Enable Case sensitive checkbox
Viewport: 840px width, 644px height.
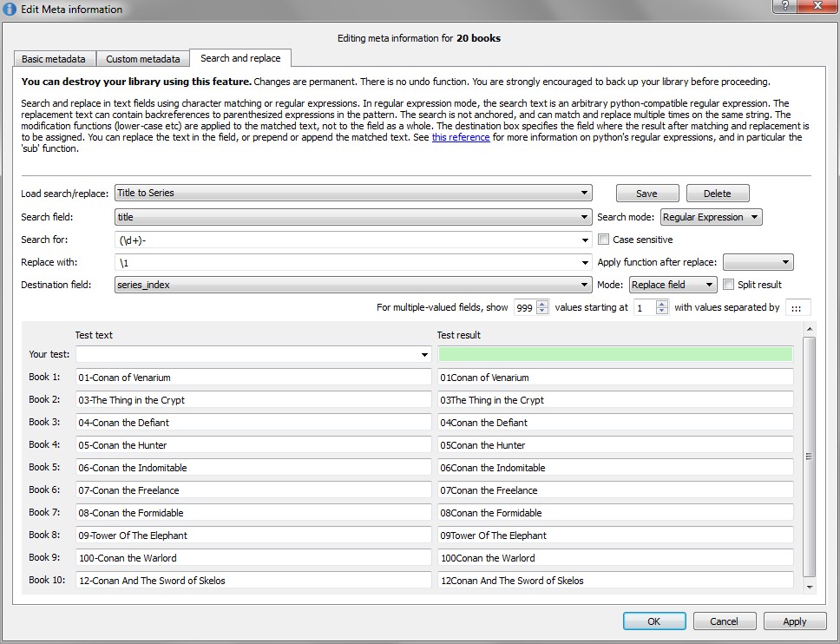pos(603,240)
